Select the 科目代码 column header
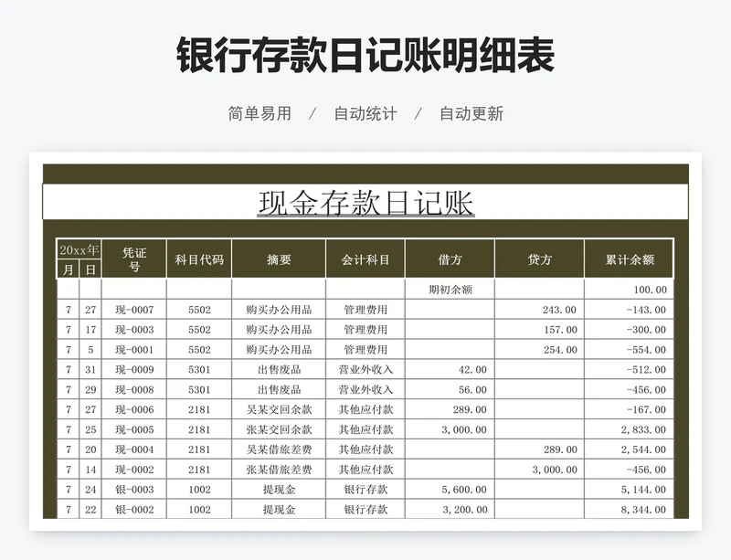Image resolution: width=731 pixels, height=560 pixels. 199,259
